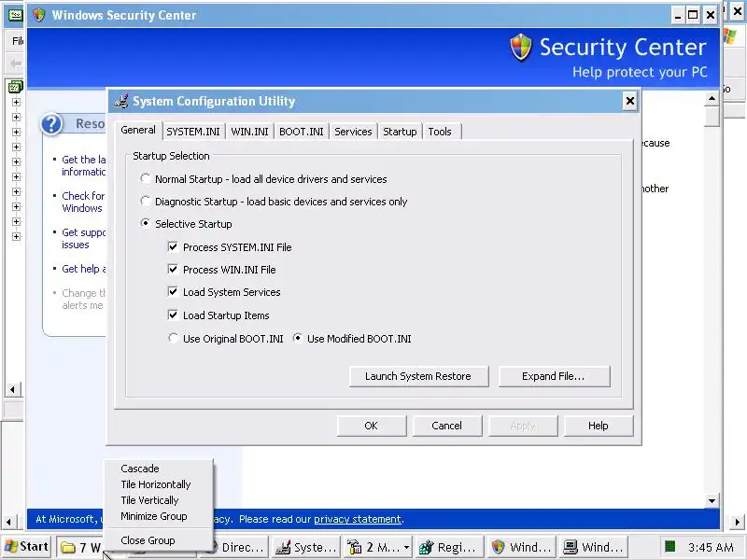Switch to the SYSTEM.INI tab

[193, 132]
